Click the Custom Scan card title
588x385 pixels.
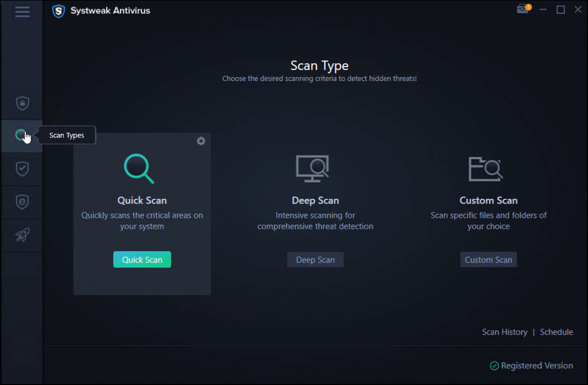(x=489, y=201)
